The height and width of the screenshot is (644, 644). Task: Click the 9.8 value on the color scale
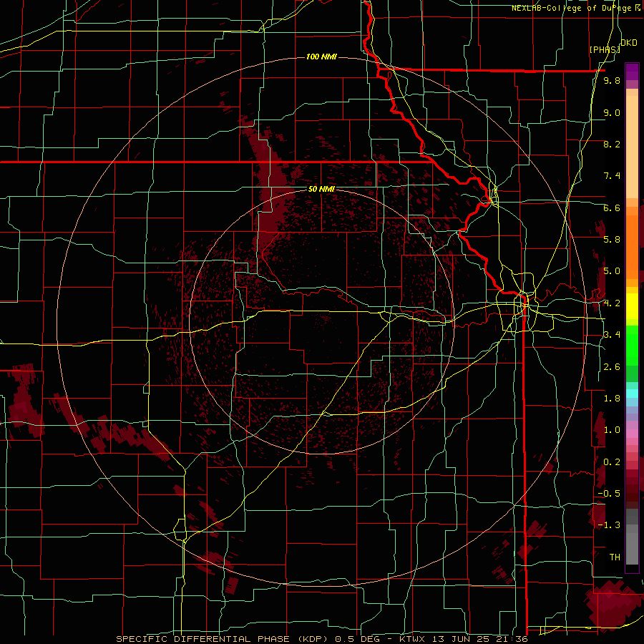click(x=612, y=80)
